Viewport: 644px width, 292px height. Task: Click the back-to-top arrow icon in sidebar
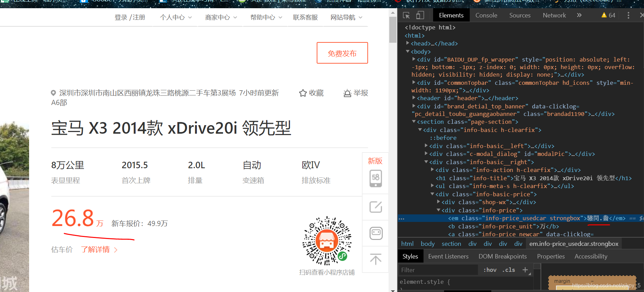[x=376, y=259]
